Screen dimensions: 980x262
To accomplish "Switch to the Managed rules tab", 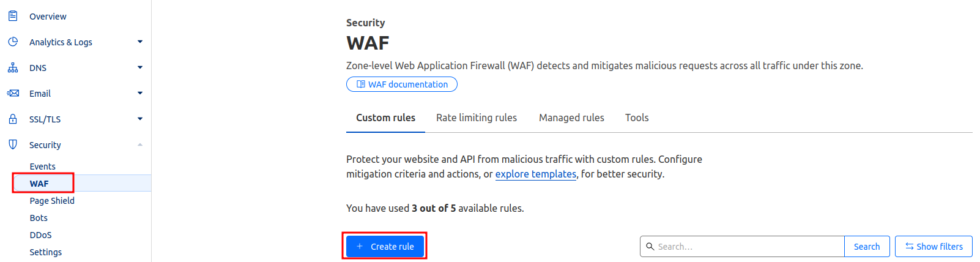I will [571, 118].
